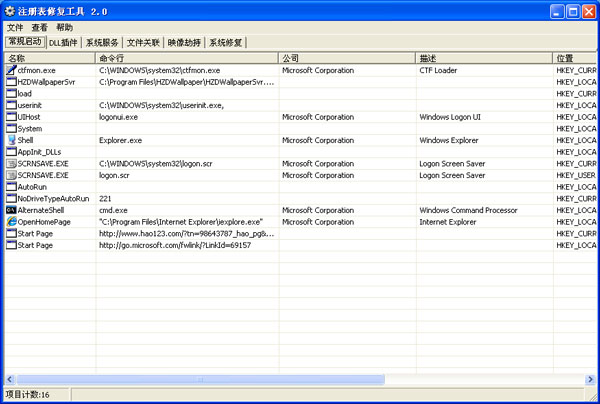
Task: Sort by the 公司 column header
Action: 347,58
